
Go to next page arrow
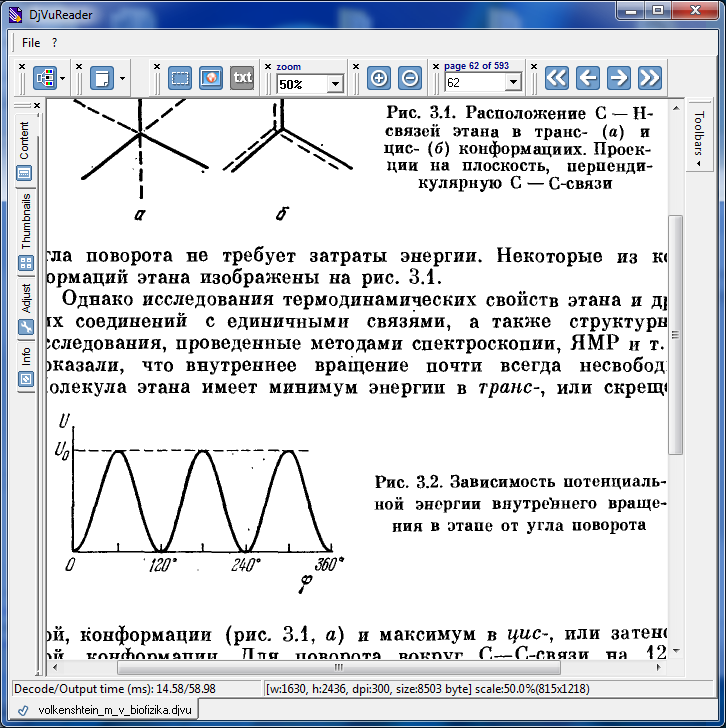[619, 78]
